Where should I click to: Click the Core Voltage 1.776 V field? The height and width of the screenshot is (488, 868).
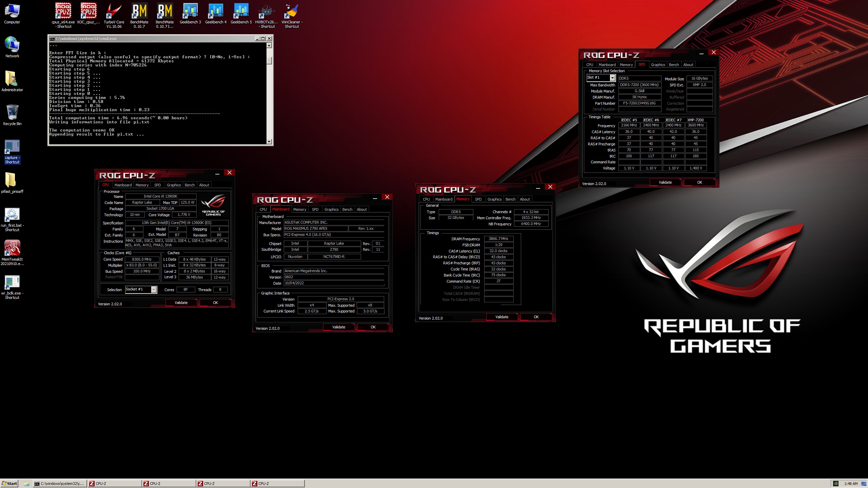[x=184, y=215]
